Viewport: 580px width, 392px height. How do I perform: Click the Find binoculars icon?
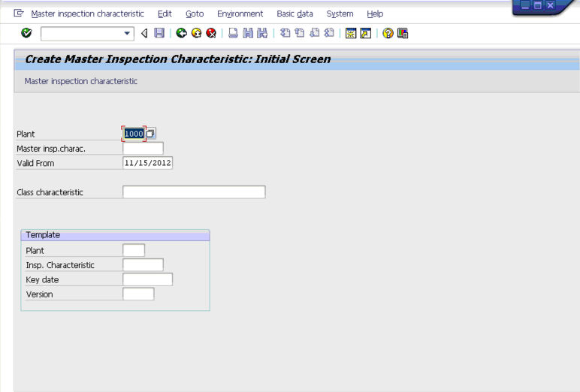pos(248,33)
